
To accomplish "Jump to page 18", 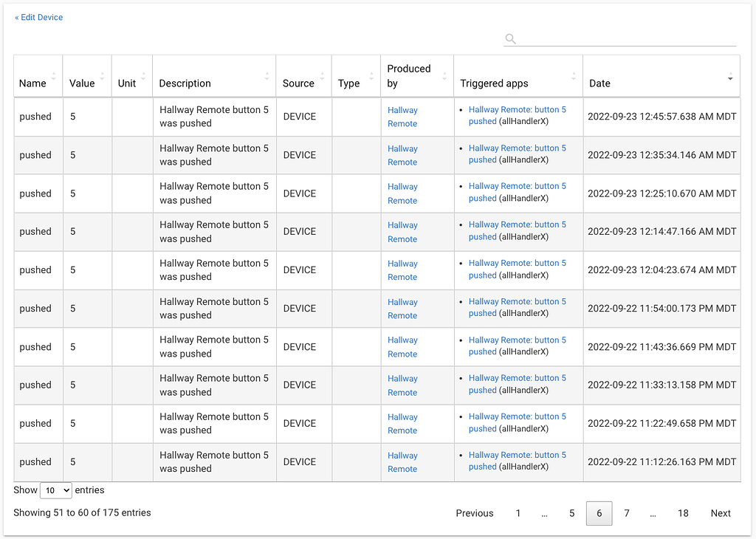I will click(x=683, y=513).
